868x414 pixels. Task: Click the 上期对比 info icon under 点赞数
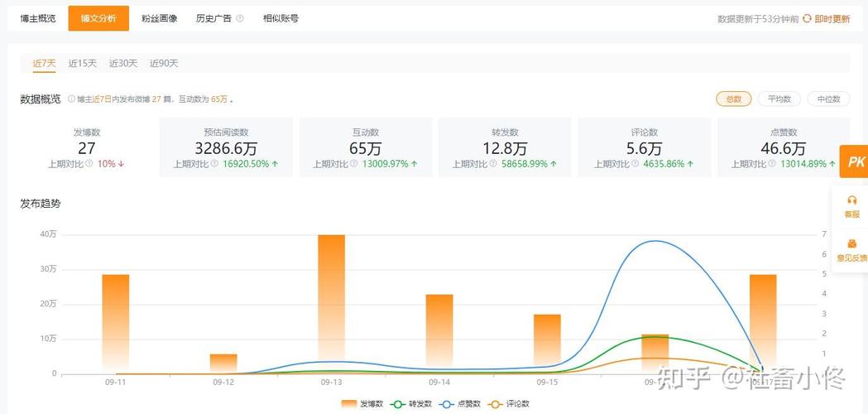(x=772, y=164)
